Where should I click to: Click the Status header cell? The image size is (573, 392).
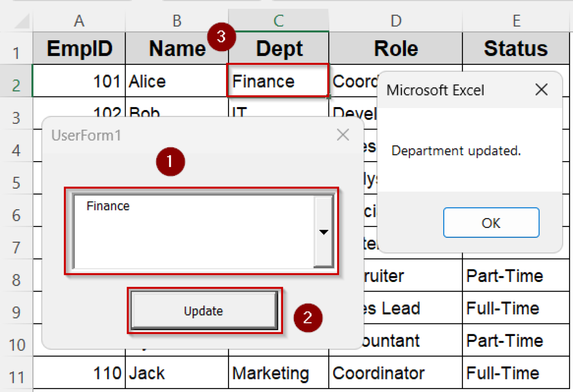pyautogui.click(x=515, y=48)
